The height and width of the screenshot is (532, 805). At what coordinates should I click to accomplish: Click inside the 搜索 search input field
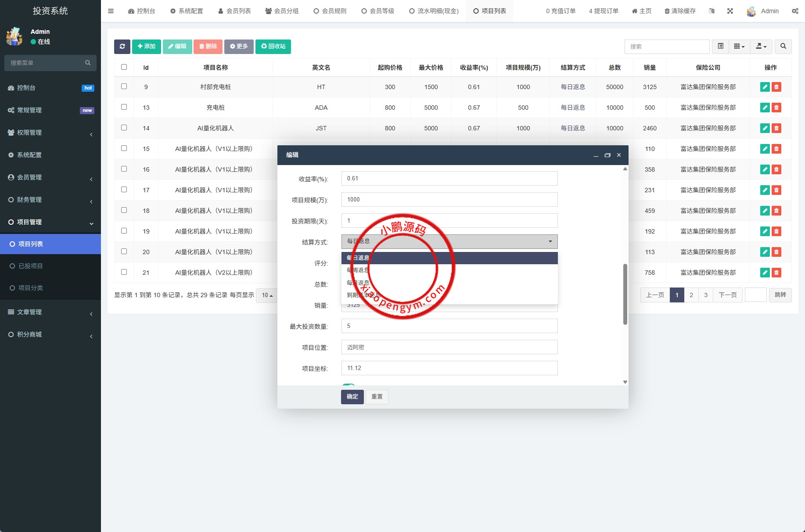point(667,47)
